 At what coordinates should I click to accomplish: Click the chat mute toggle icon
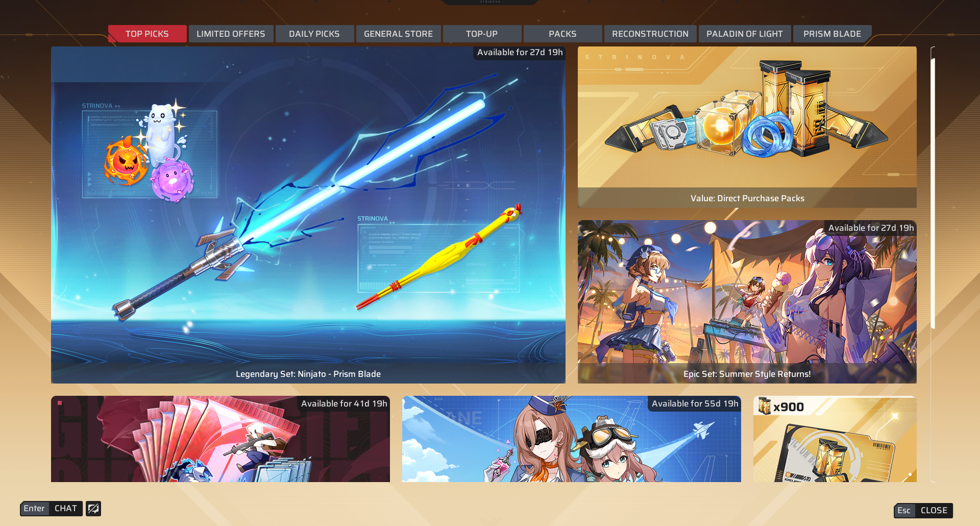[93, 509]
